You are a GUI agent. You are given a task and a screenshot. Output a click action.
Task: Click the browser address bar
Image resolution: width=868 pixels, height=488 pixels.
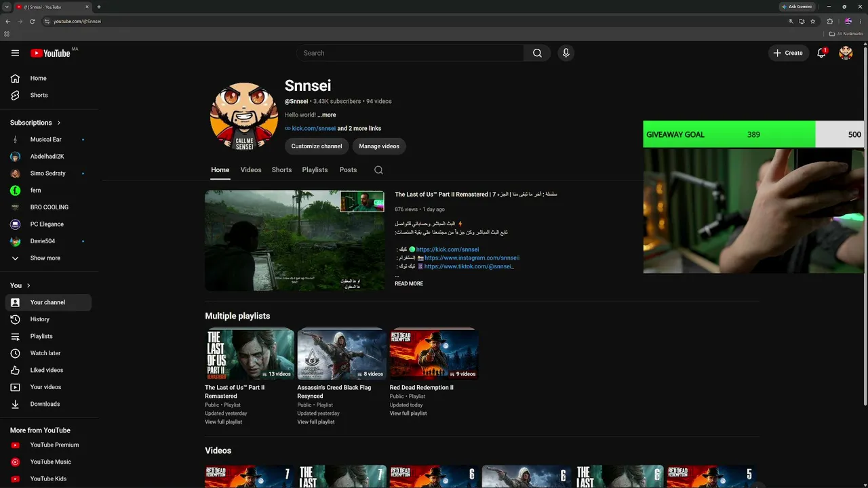click(x=414, y=21)
